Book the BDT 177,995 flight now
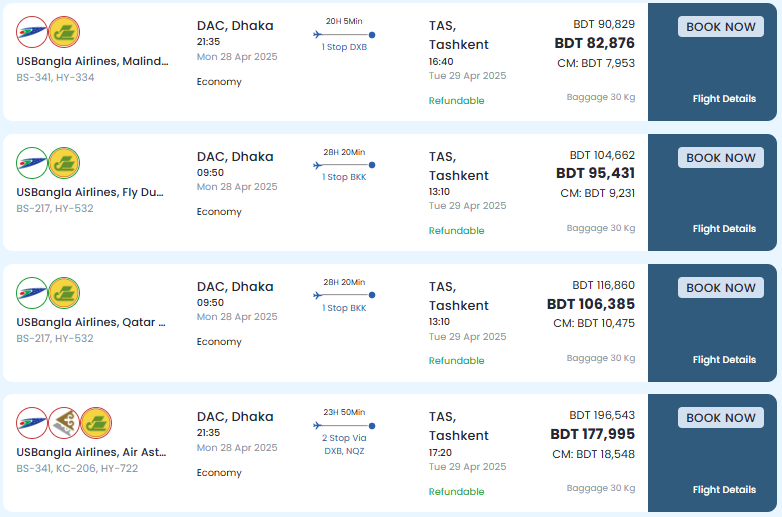 pyautogui.click(x=721, y=418)
